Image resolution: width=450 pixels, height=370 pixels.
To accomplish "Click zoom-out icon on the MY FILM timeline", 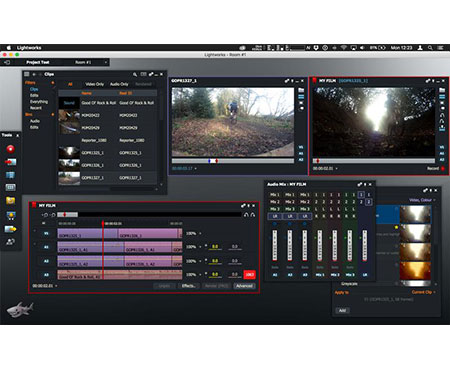I will click(53, 215).
